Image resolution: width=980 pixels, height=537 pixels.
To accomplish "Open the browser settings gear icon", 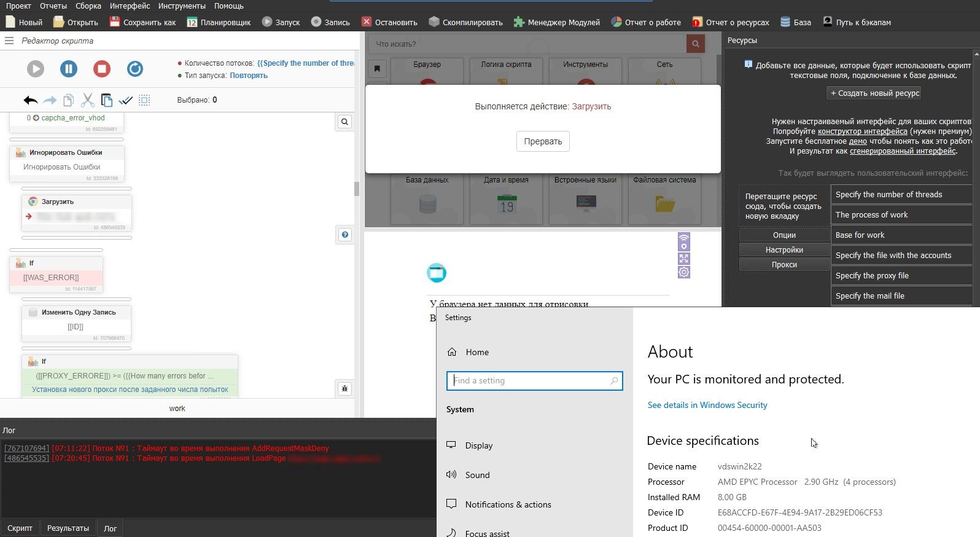I will pos(684,272).
